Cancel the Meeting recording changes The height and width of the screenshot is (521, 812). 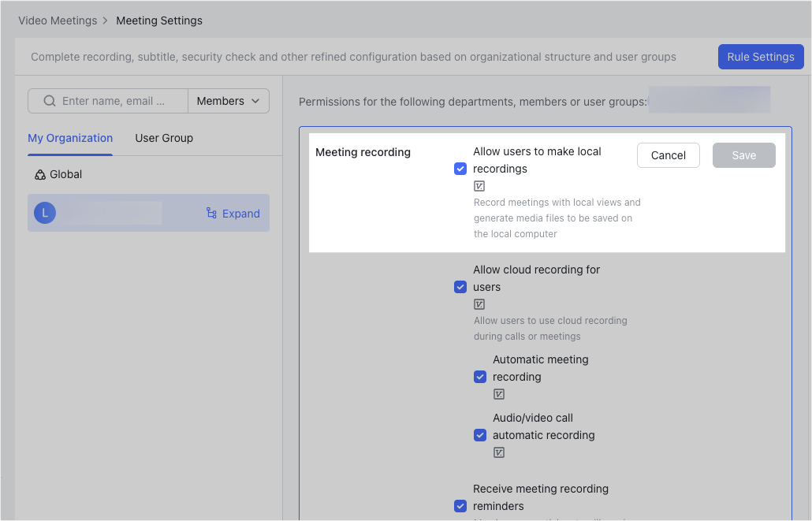[x=668, y=155]
